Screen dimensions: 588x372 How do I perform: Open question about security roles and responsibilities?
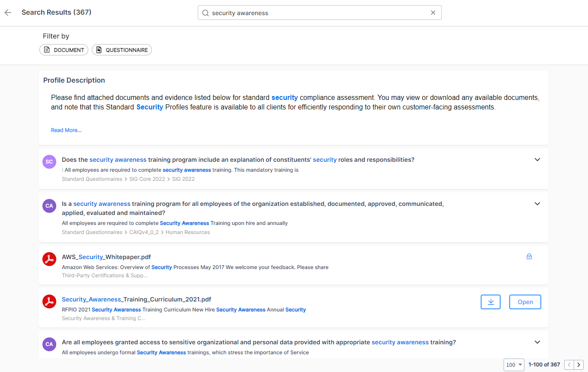pyautogui.click(x=238, y=160)
